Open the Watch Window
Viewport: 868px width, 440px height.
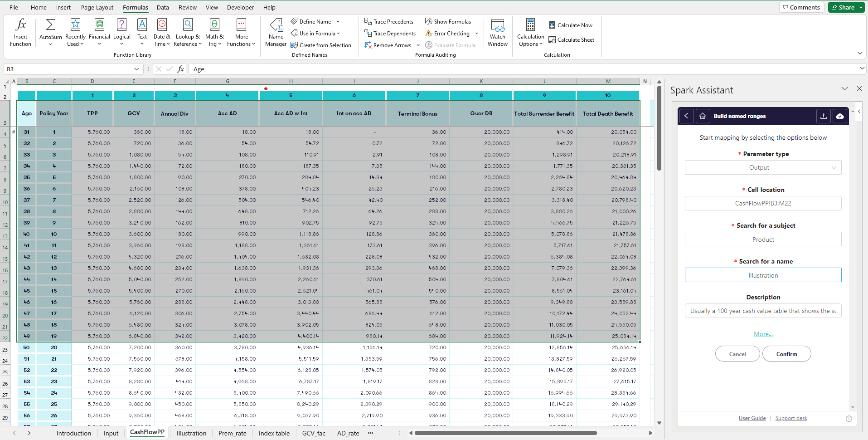pos(497,32)
